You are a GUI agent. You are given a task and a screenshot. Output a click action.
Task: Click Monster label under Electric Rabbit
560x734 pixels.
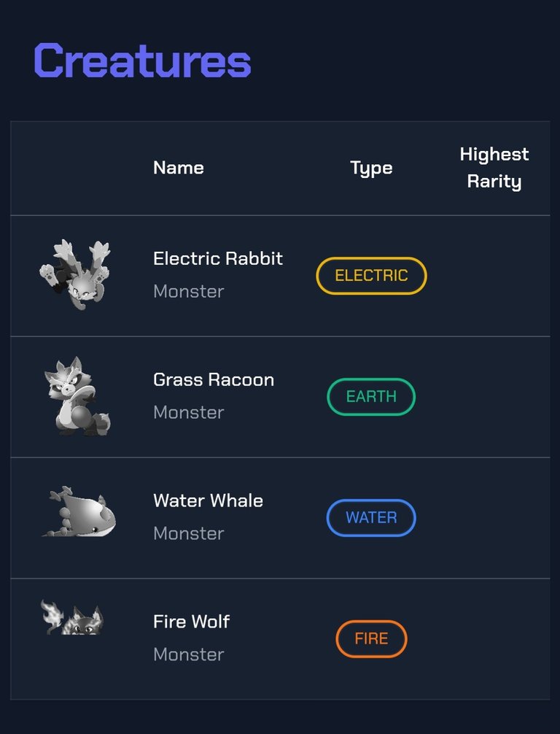click(x=189, y=292)
